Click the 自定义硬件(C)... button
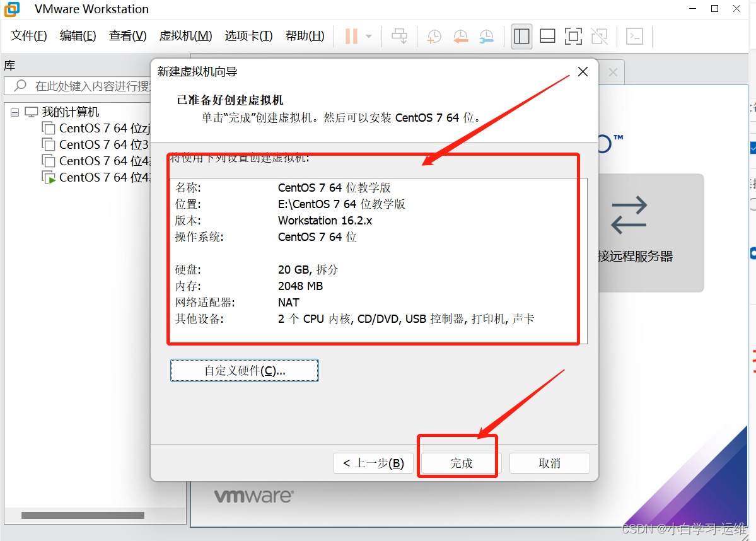Screen dimensions: 756x541 pyautogui.click(x=245, y=370)
